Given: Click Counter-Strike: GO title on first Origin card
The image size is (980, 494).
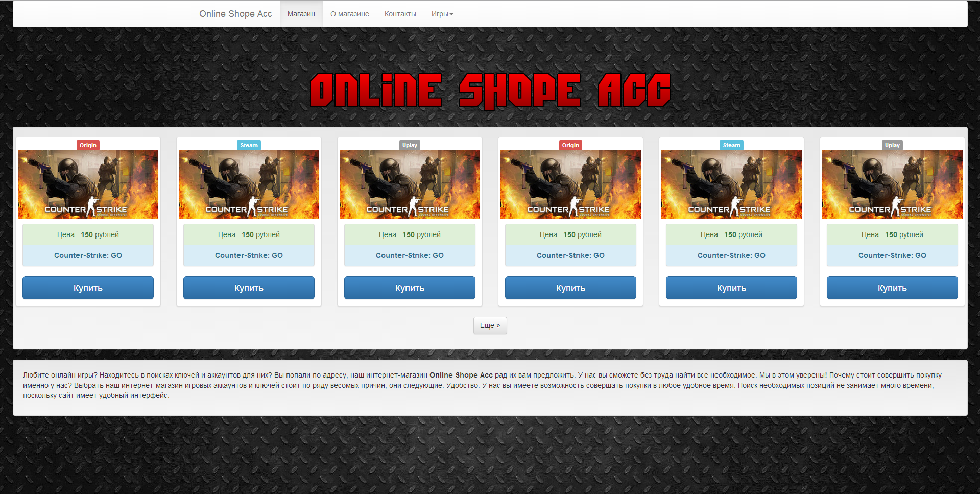Looking at the screenshot, I should pyautogui.click(x=88, y=255).
